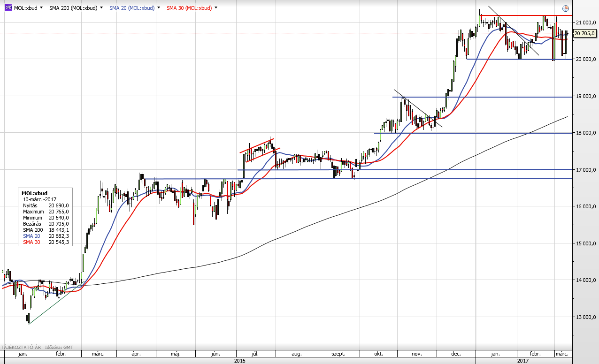Click the purple CFD instrument icon
The image size is (599, 364).
tap(8, 8)
